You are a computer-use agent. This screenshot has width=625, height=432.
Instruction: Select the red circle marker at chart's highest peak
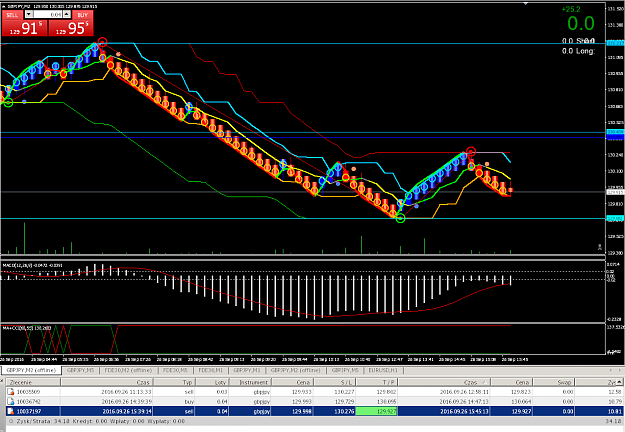(x=102, y=42)
